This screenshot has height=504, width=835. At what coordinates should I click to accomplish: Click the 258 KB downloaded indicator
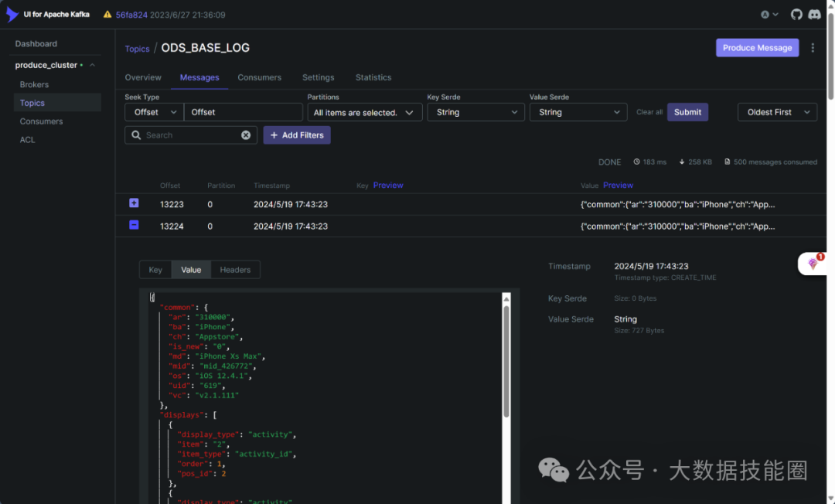click(696, 162)
